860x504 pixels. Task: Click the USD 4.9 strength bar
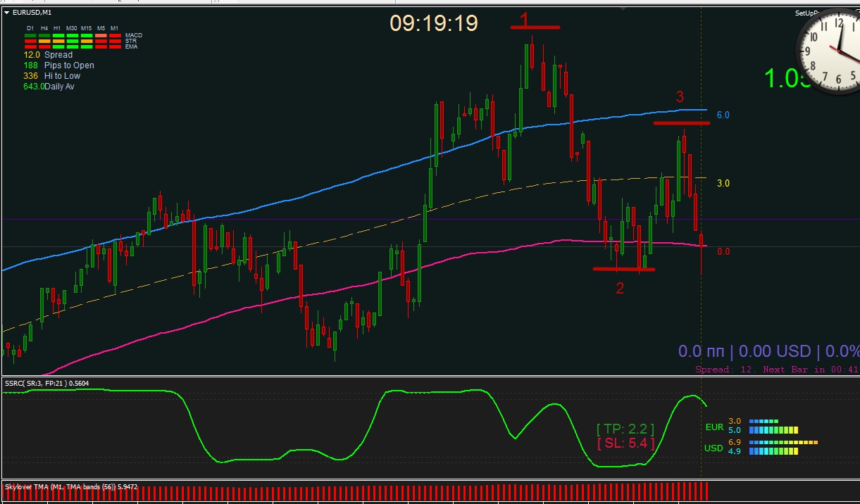click(x=773, y=451)
